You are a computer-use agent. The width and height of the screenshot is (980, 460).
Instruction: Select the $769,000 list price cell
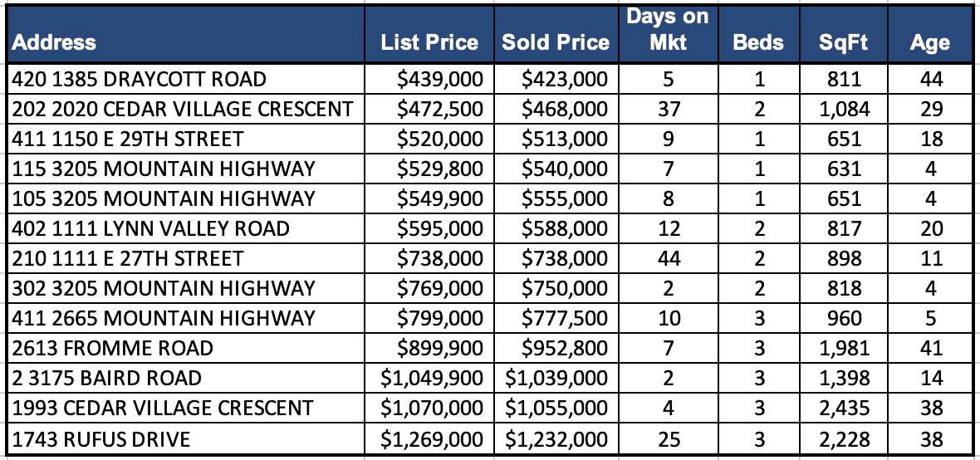pos(440,289)
